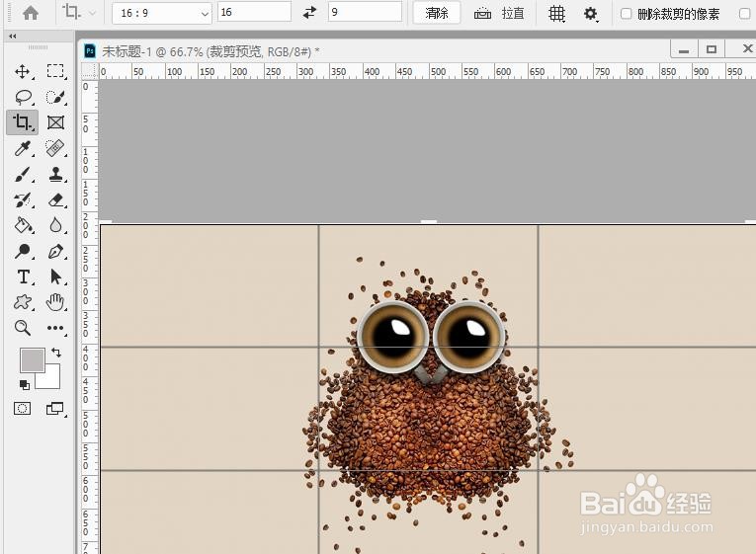Reset to default foreground background colors
The width and height of the screenshot is (756, 554).
(x=24, y=384)
